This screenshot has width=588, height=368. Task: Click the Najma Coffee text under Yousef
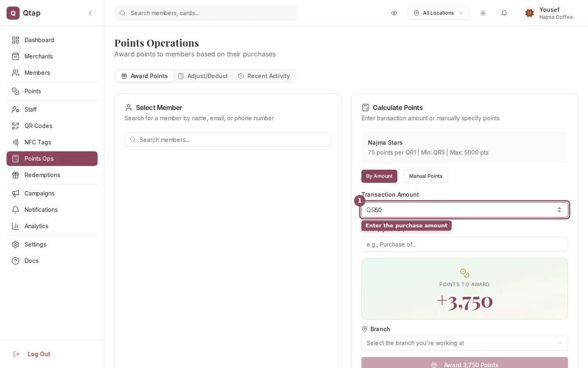point(556,17)
